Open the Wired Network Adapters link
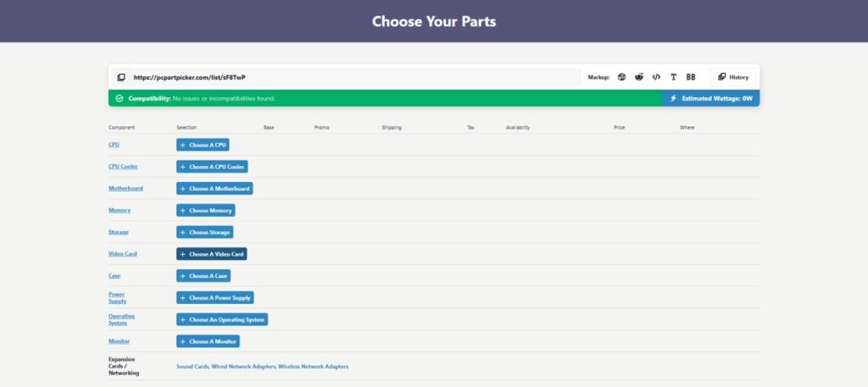The image size is (868, 387). pyautogui.click(x=243, y=367)
